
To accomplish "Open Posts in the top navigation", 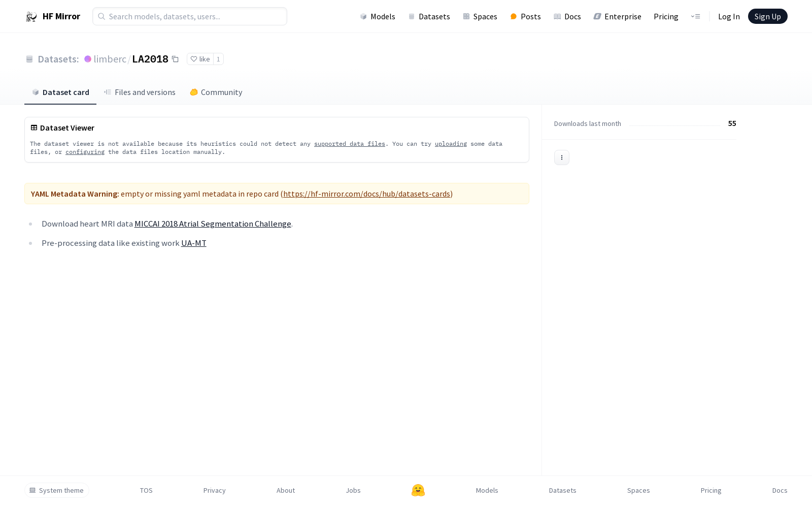I will point(525,16).
